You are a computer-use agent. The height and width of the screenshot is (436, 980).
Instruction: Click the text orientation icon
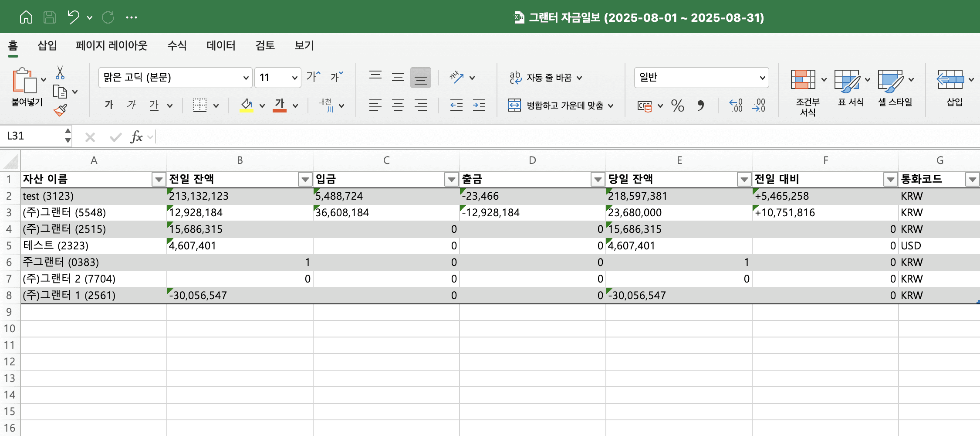[456, 77]
